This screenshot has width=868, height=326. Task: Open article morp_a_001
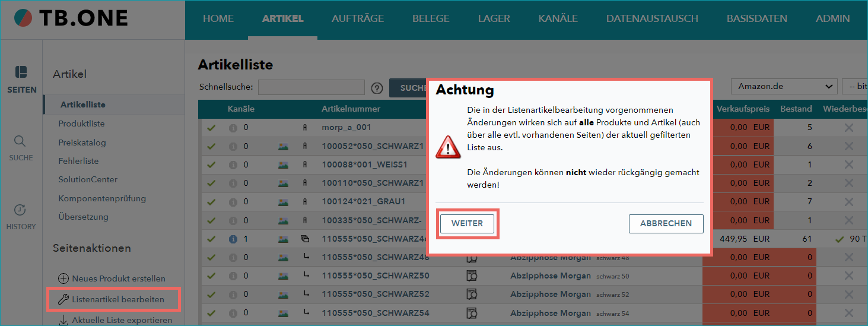[346, 128]
